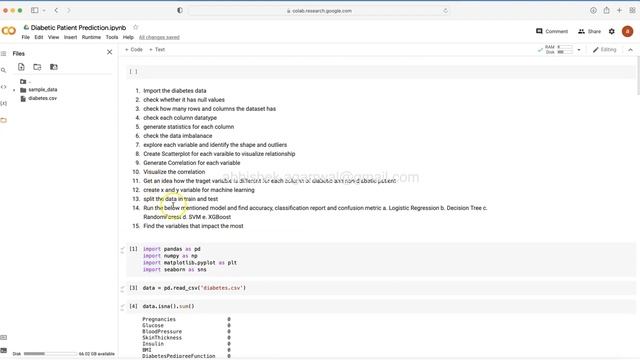Open notebook settings gear icon

(x=611, y=31)
